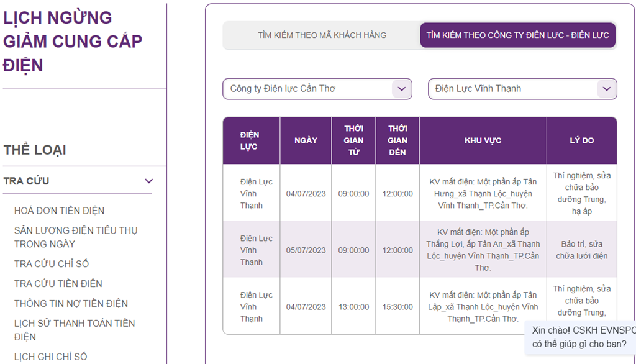Click the Điện lực column header
Viewport: 636px width, 364px height.
[251, 140]
